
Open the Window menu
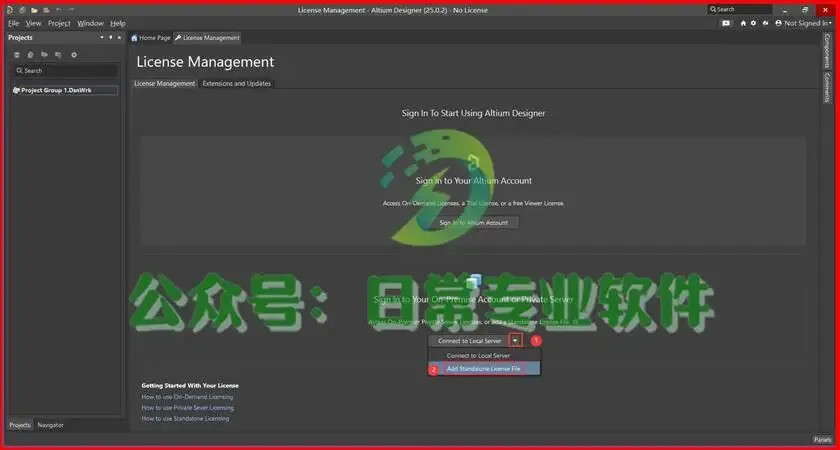tap(90, 24)
